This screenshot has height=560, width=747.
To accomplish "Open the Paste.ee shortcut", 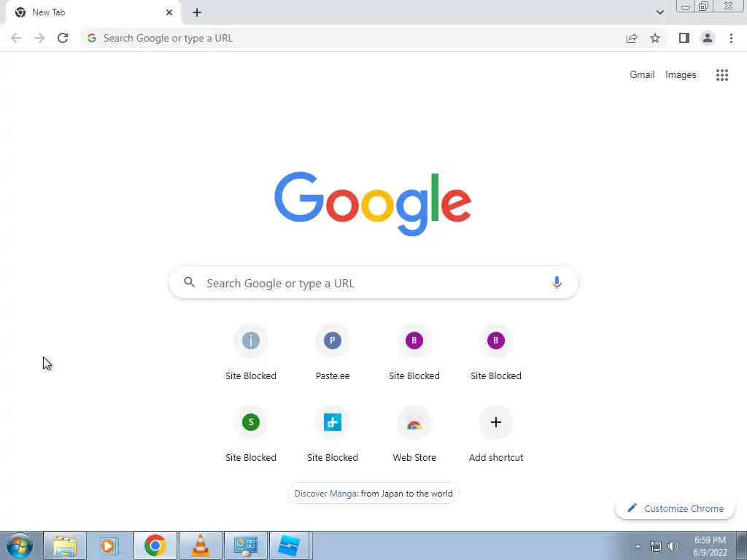I will tap(333, 354).
